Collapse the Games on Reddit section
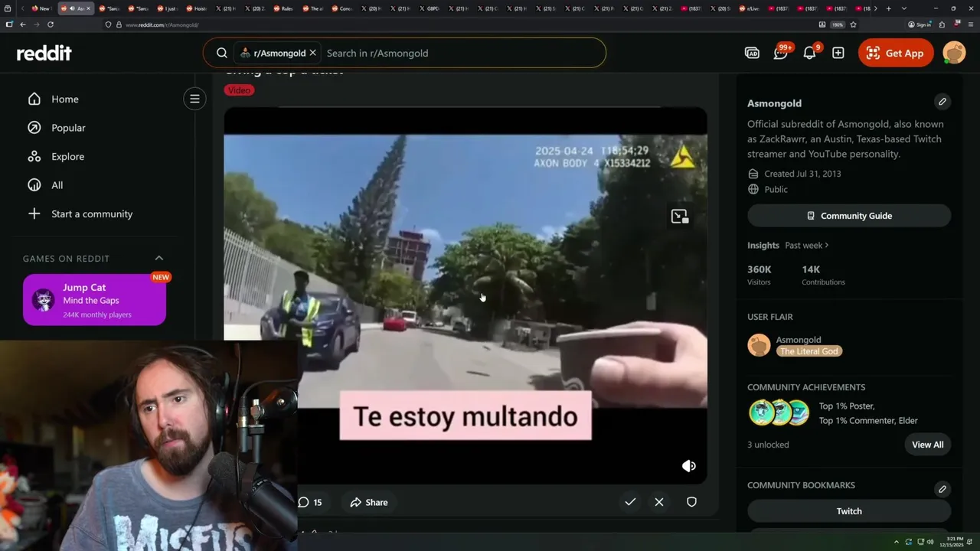 point(159,258)
